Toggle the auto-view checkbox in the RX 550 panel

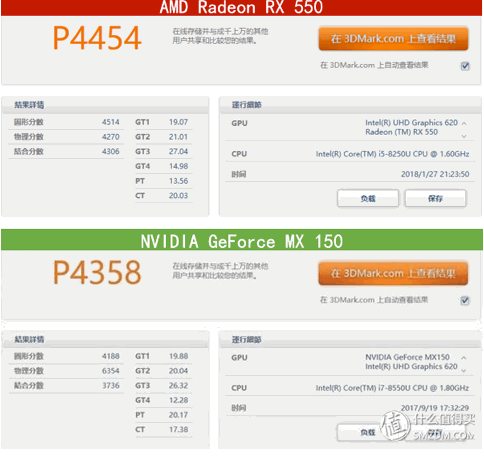[x=465, y=66]
